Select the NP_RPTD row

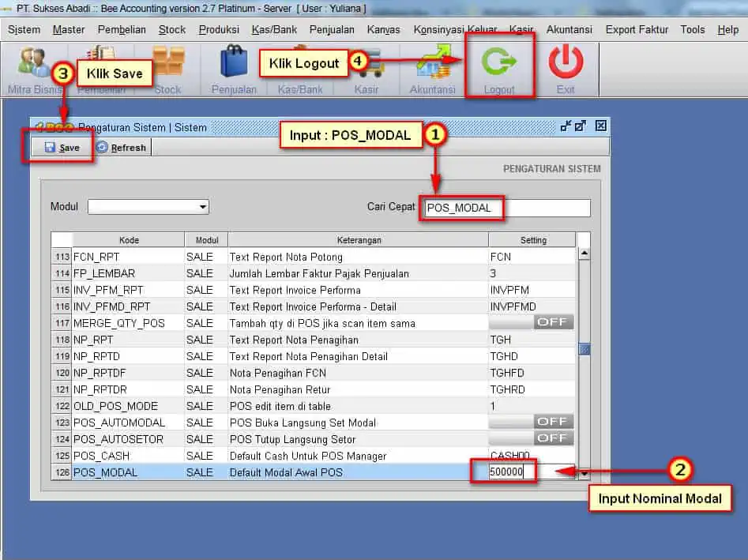click(314, 356)
